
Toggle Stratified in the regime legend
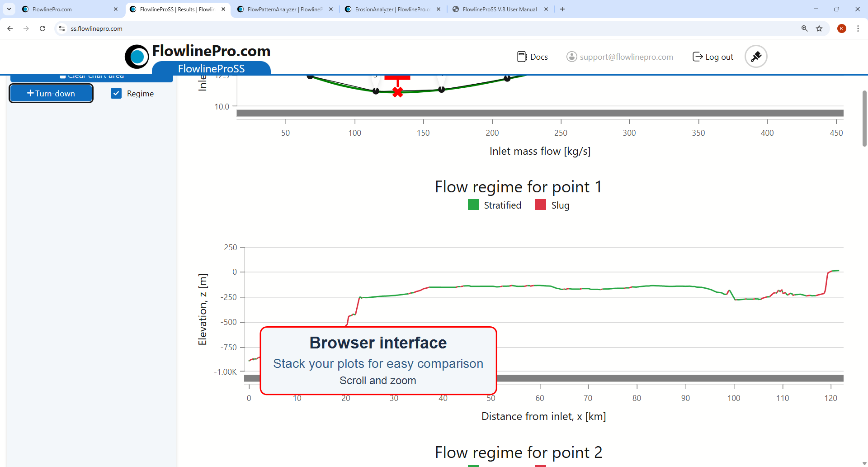[494, 205]
